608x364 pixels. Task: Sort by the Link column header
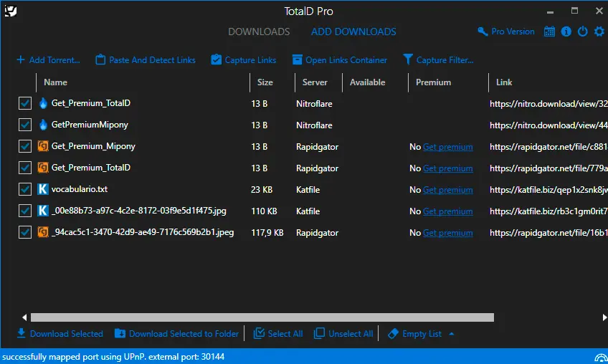504,82
